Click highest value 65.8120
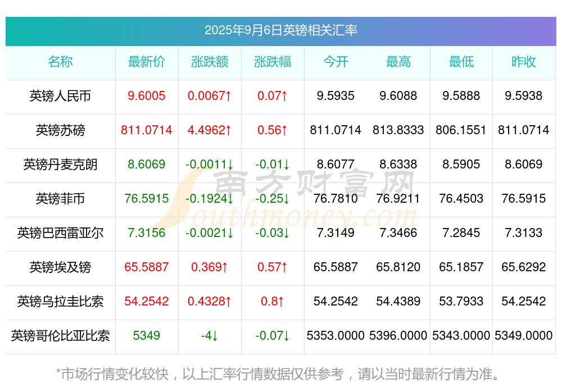Viewport: 562px width, 392px height. pyautogui.click(x=398, y=267)
